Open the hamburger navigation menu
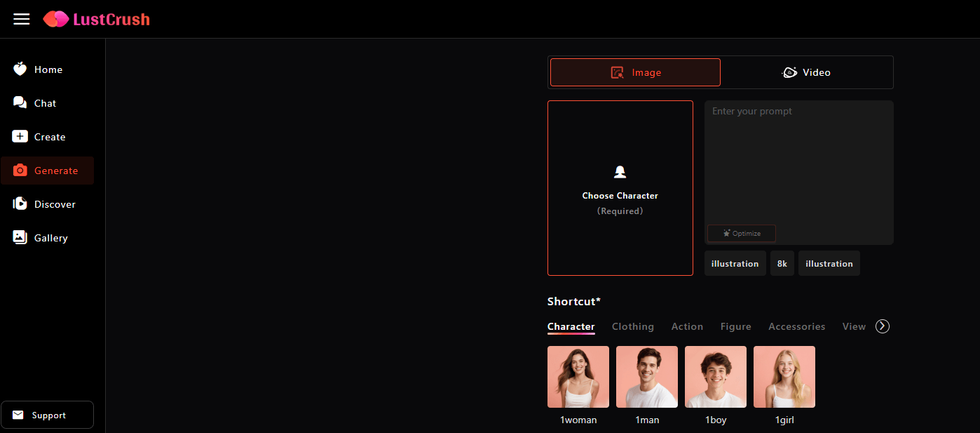 pyautogui.click(x=21, y=18)
